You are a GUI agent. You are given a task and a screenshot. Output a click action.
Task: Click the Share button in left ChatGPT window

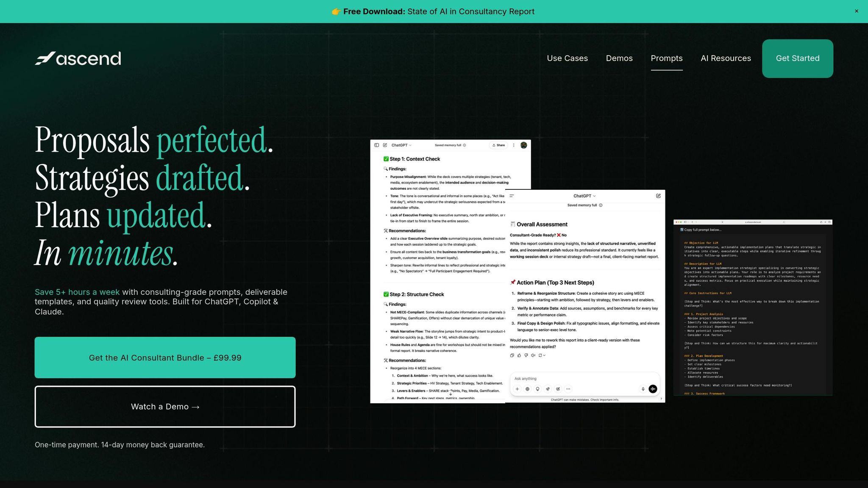499,145
